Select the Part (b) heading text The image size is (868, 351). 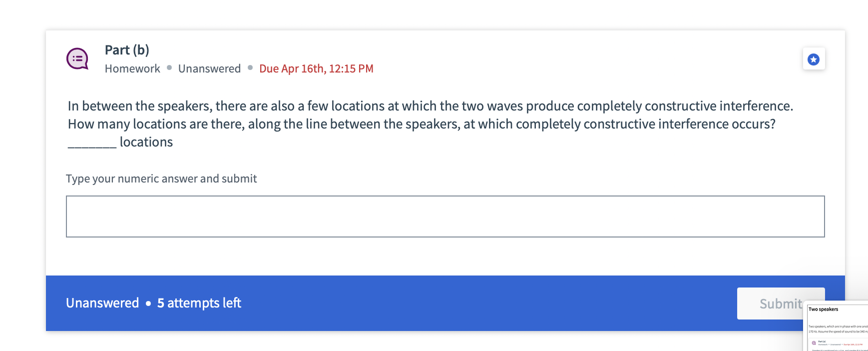click(127, 49)
